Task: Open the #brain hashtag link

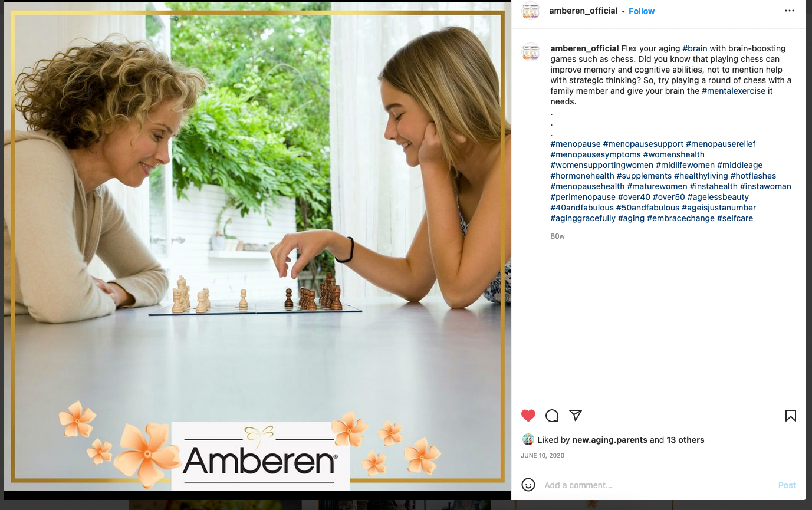Action: (695, 48)
